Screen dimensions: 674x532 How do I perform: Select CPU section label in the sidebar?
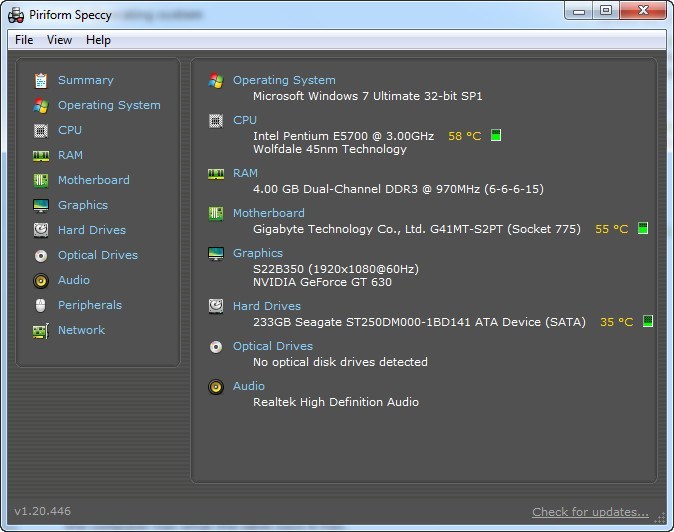[70, 130]
